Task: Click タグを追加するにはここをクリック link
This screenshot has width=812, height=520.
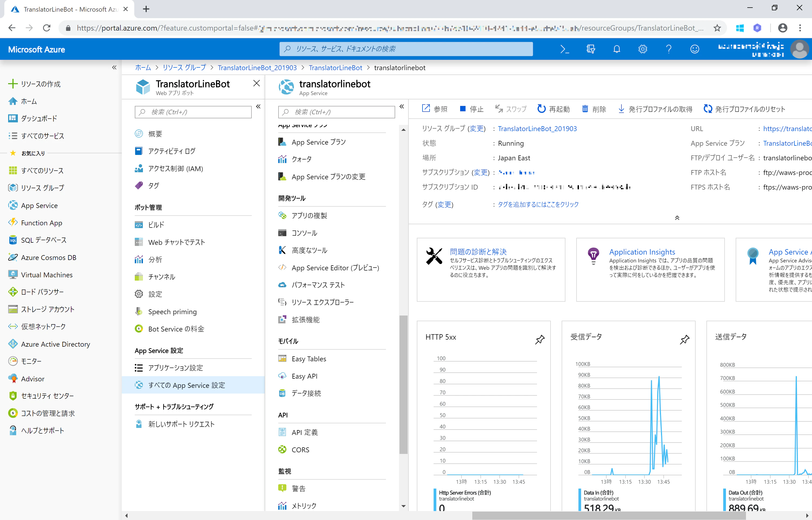Action: tap(538, 204)
